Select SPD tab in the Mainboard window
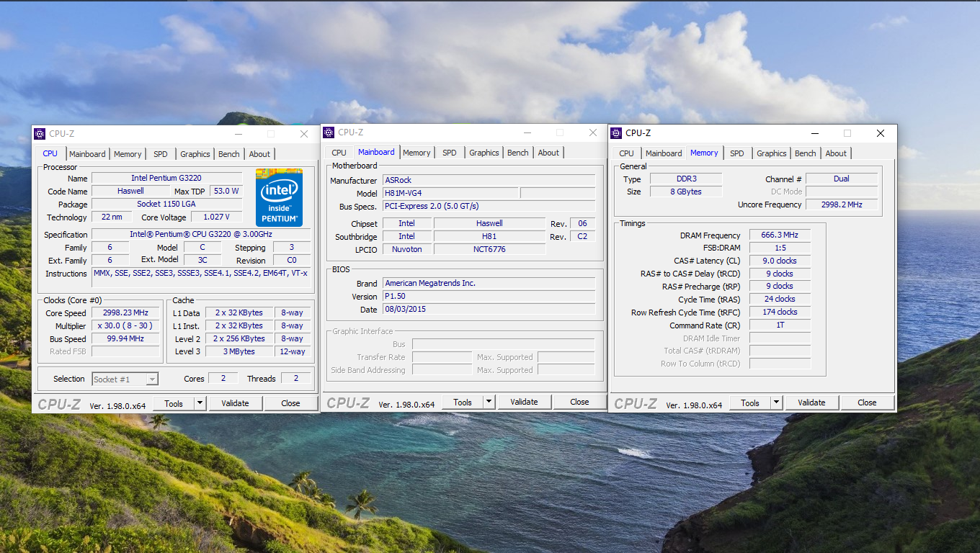Screen dimensions: 980x553 [x=450, y=153]
